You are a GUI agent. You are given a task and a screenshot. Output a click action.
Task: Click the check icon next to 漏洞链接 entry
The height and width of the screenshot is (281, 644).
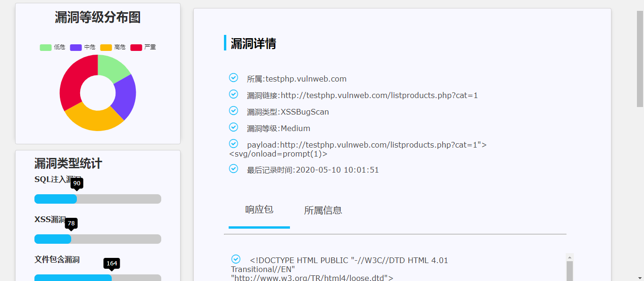(233, 94)
